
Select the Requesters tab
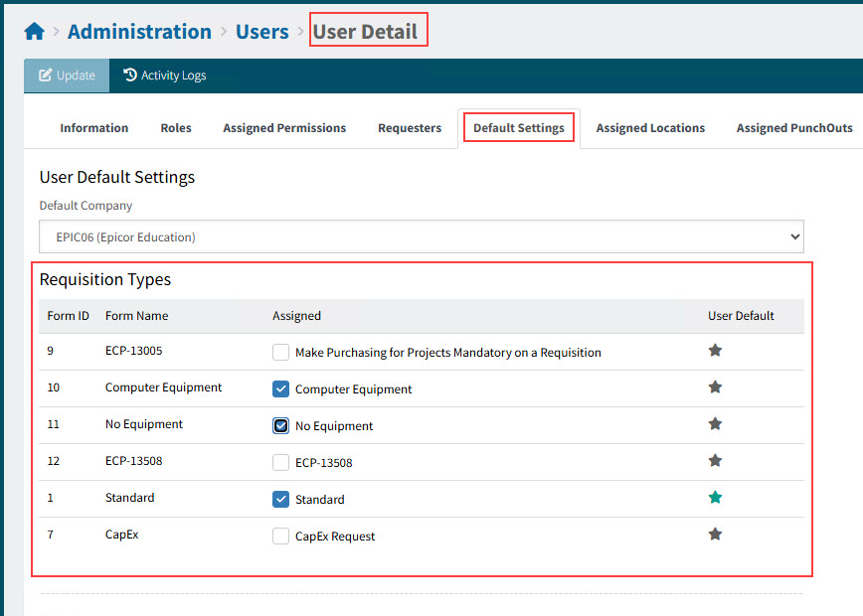[410, 128]
